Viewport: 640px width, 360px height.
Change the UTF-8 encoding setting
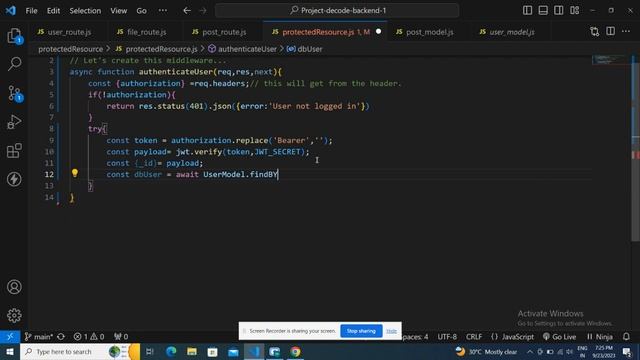(447, 337)
